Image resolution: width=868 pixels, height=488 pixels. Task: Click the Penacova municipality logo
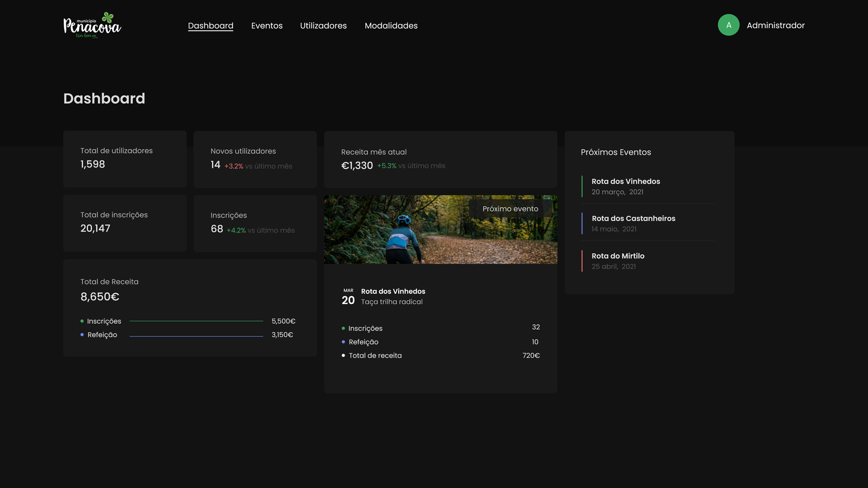pyautogui.click(x=92, y=25)
